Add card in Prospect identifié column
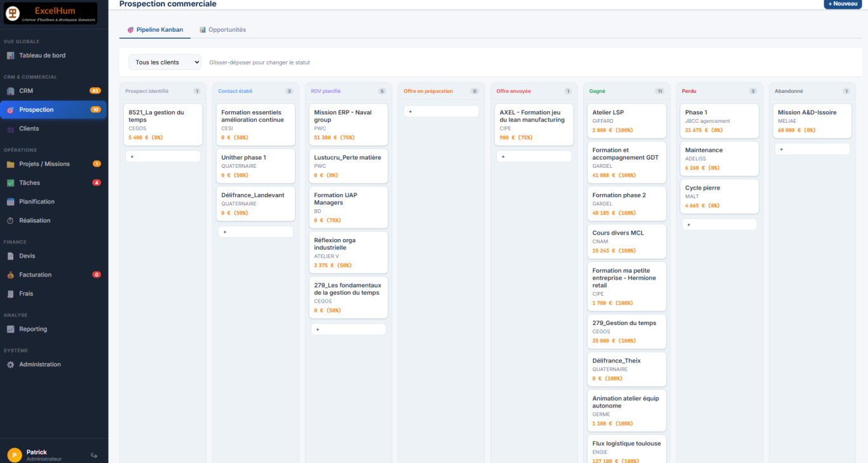The height and width of the screenshot is (463, 868). (163, 156)
